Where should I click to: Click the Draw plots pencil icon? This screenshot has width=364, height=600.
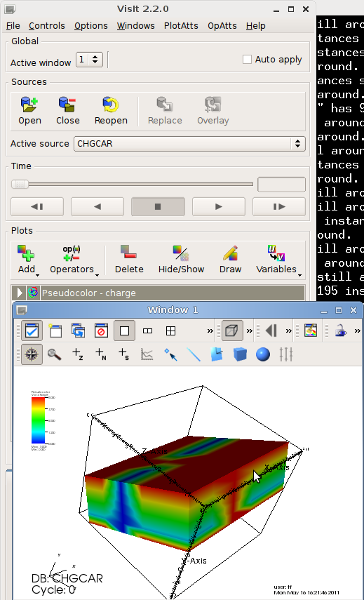coord(230,259)
